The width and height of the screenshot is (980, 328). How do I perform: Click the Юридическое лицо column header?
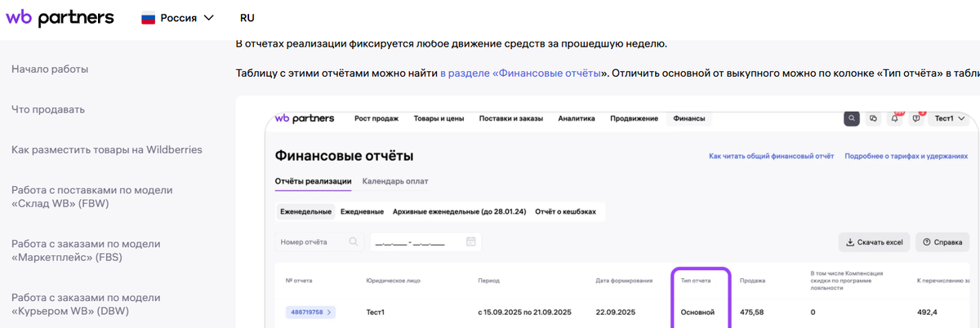point(394,281)
